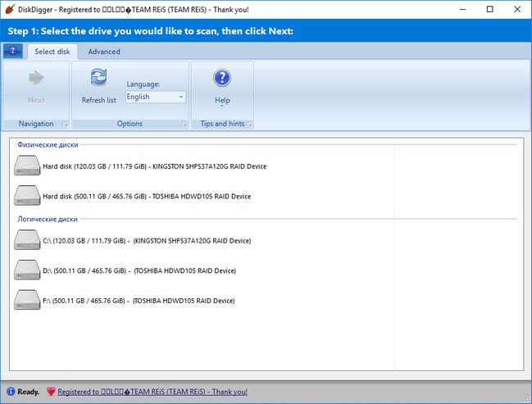Select the F:\ TOSHIBA HDWD105 drive entry
The height and width of the screenshot is (404, 532).
tap(139, 301)
